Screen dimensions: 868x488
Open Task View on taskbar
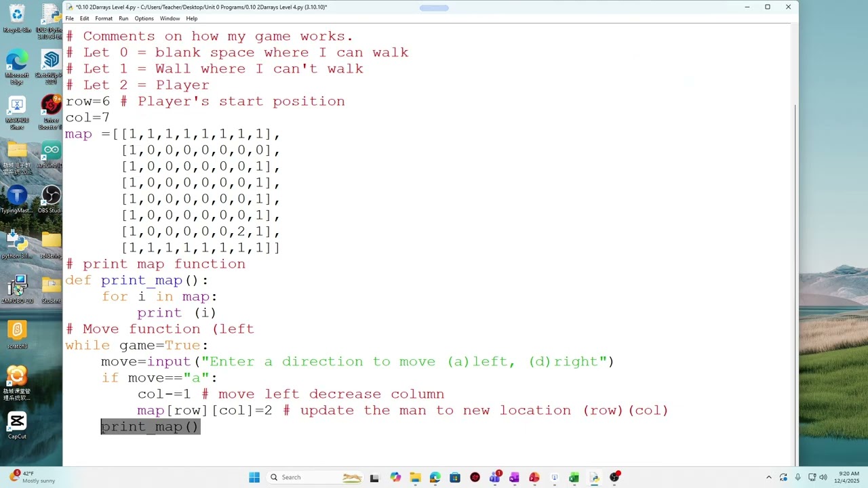click(374, 477)
